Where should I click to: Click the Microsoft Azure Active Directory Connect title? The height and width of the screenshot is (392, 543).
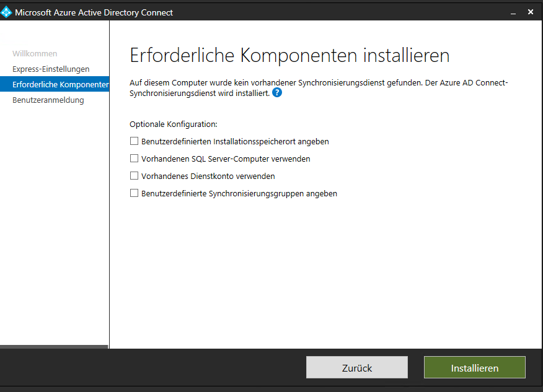pos(94,12)
